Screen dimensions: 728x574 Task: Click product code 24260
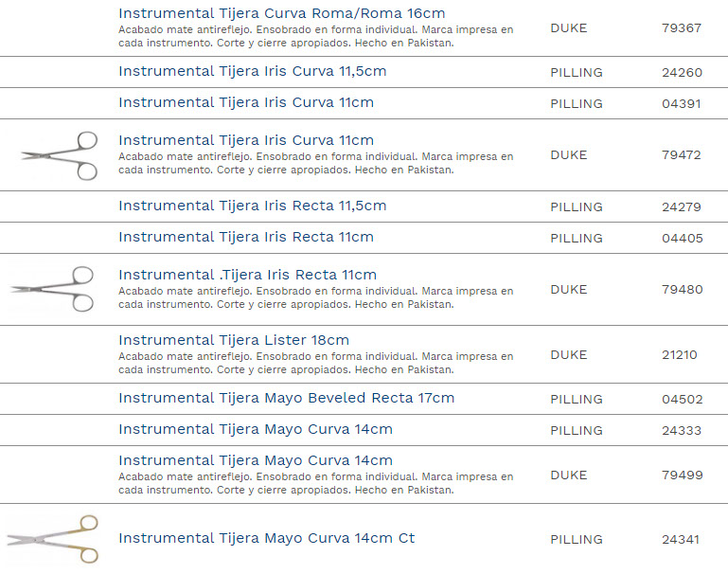[x=681, y=73]
